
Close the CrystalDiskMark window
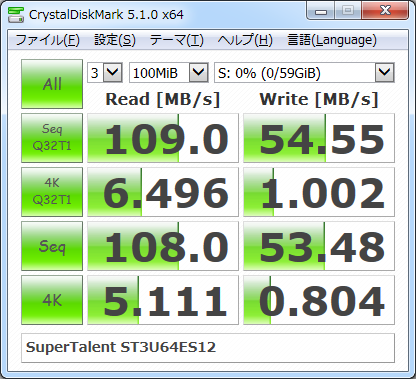point(385,11)
